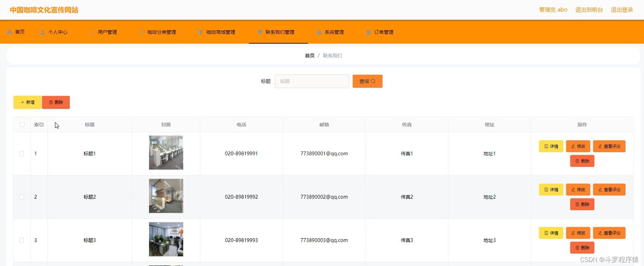The width and height of the screenshot is (644, 266).
Task: Click the 查看评论 pencil icon in row 标题3
Action: tap(600, 233)
